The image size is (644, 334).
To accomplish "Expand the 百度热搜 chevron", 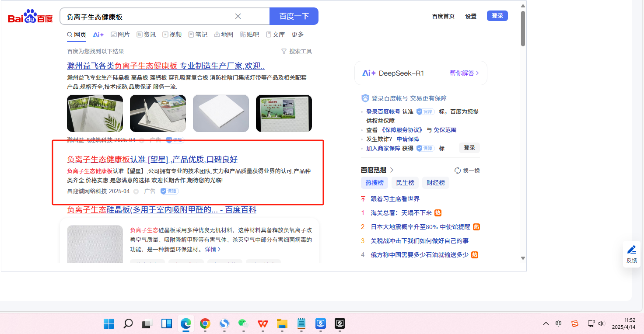I will click(x=392, y=170).
